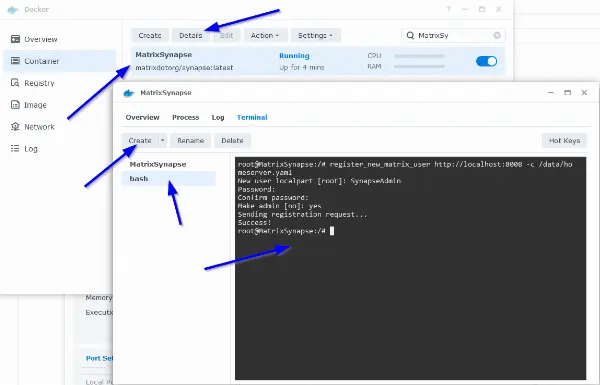
Task: Open the Hot Keys menu
Action: pyautogui.click(x=564, y=140)
